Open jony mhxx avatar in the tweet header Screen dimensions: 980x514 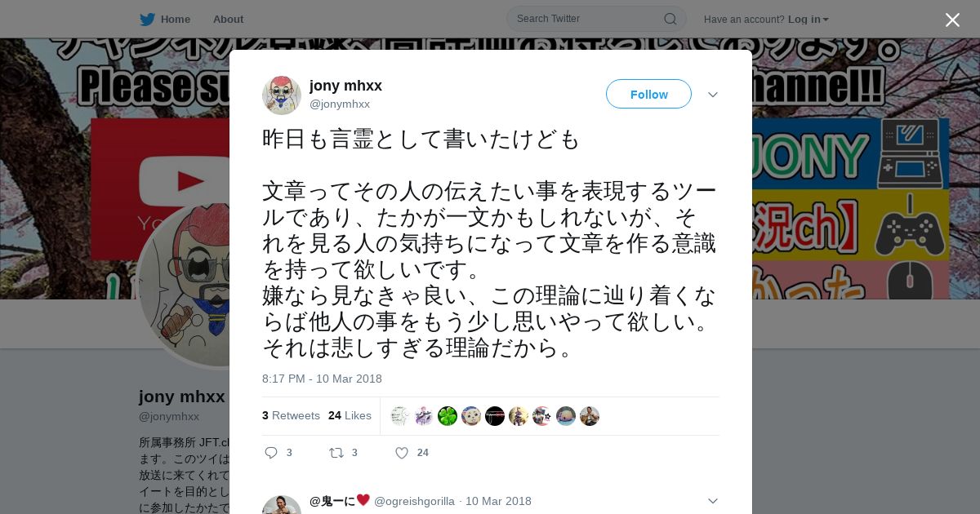tap(282, 95)
